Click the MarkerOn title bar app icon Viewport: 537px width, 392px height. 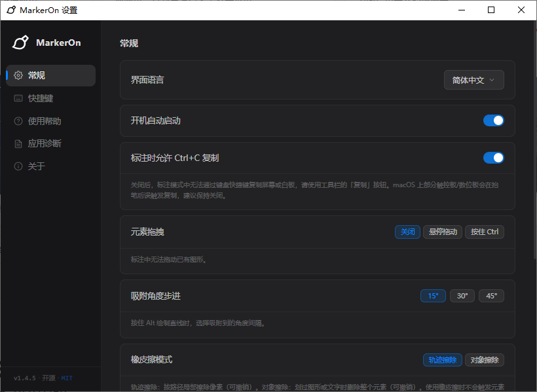click(x=11, y=10)
